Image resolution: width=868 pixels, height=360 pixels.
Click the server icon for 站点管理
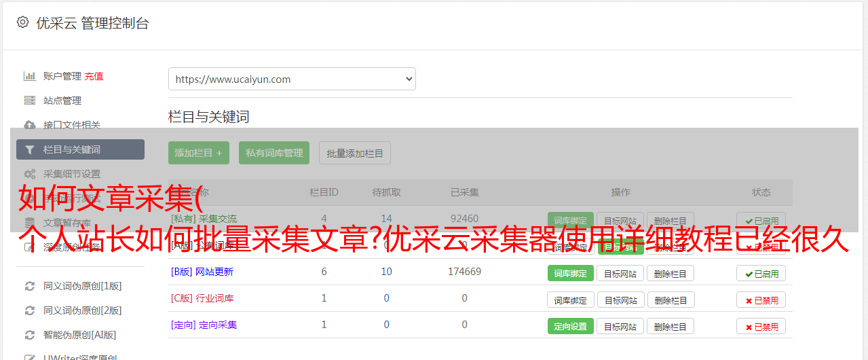click(30, 101)
